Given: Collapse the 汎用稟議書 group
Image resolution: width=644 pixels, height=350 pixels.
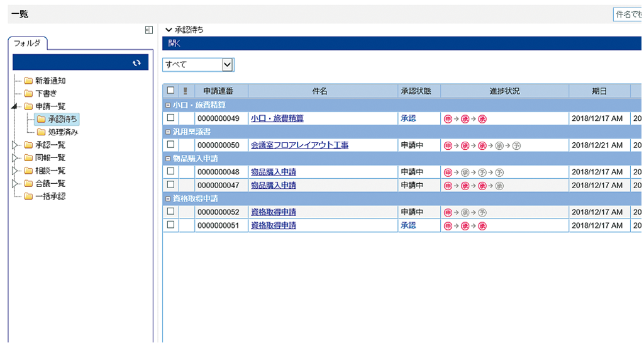Looking at the screenshot, I should point(167,132).
